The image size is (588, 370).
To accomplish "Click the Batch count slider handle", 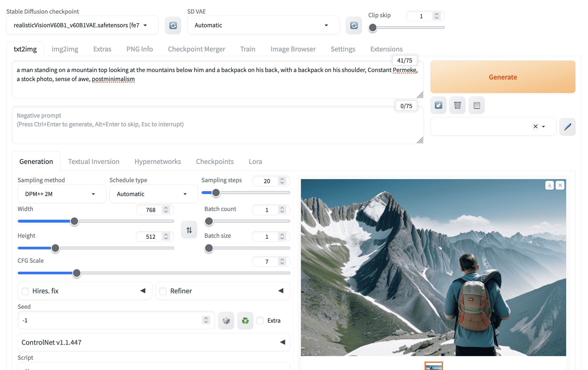I will 209,221.
